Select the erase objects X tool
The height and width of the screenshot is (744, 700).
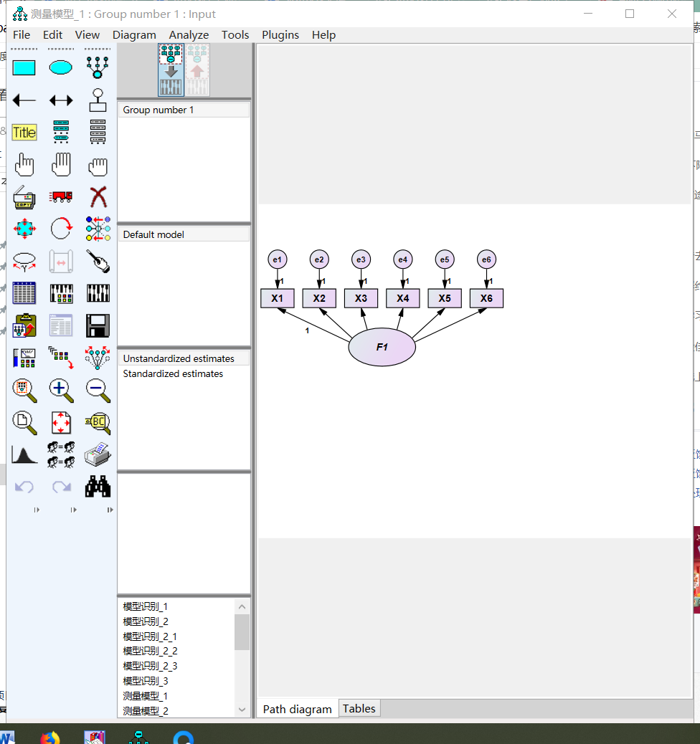pos(98,196)
